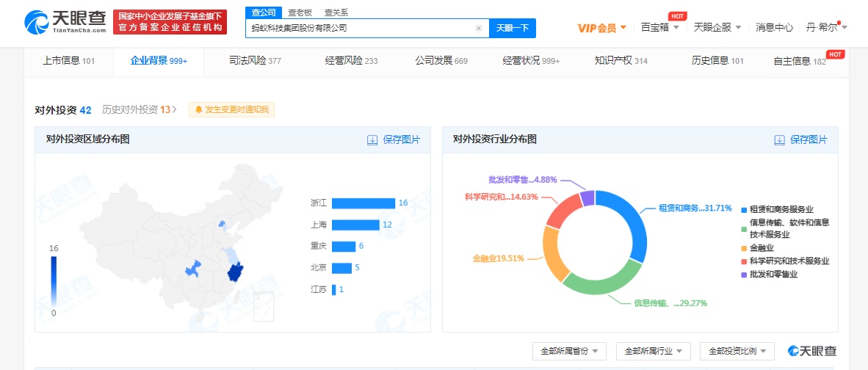Open user menu 丹·希尔
This screenshot has width=868, height=370.
click(827, 27)
